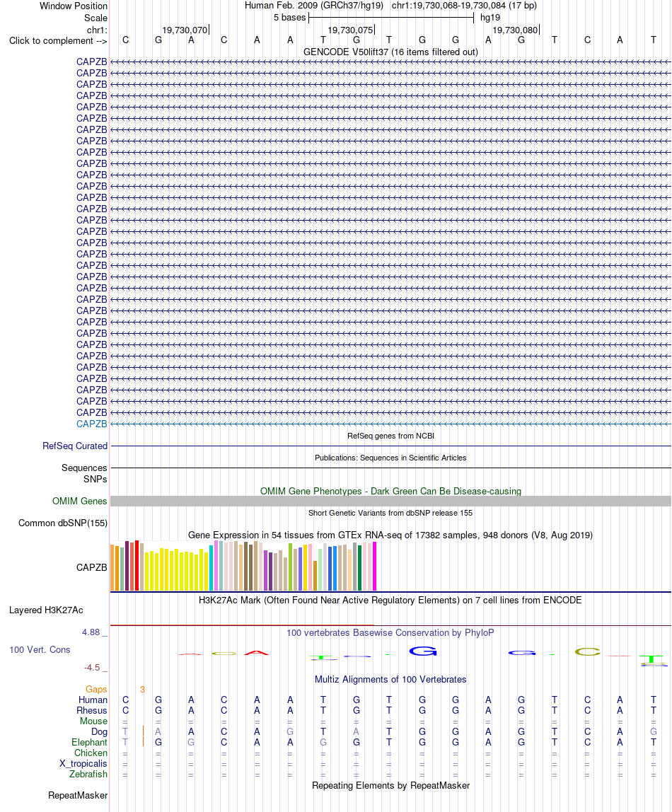The height and width of the screenshot is (812, 672).
Task: Click the orange Gaps label
Action: tap(96, 689)
